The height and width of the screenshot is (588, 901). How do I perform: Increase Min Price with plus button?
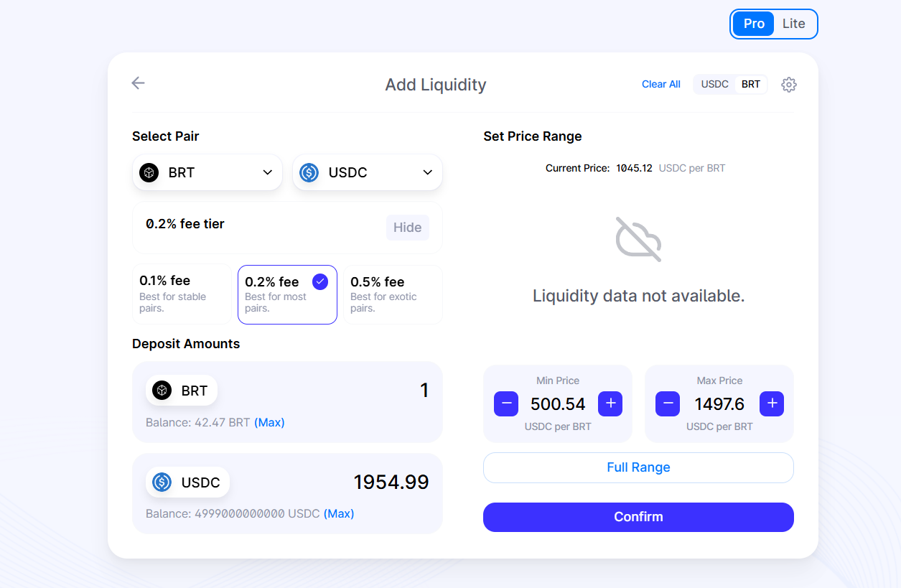610,404
